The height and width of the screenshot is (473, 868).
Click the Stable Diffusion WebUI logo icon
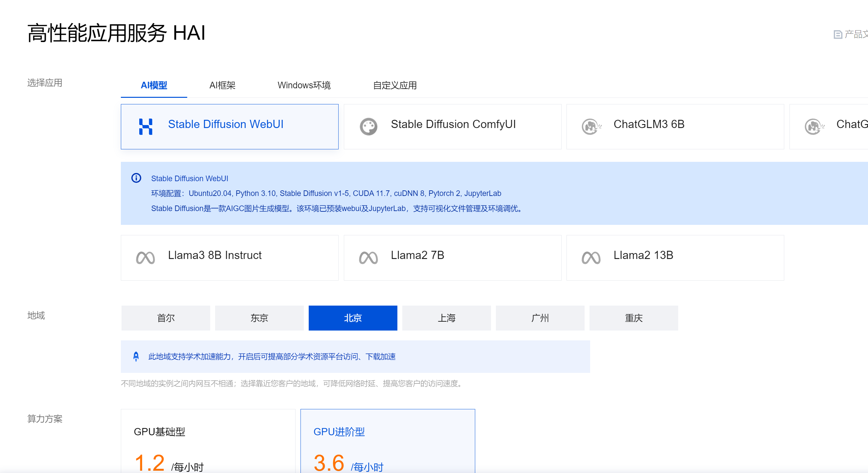pos(145,127)
